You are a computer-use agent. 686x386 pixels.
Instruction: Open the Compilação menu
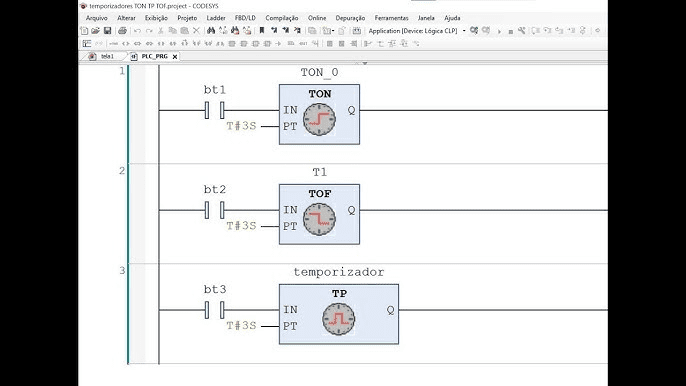(x=282, y=18)
